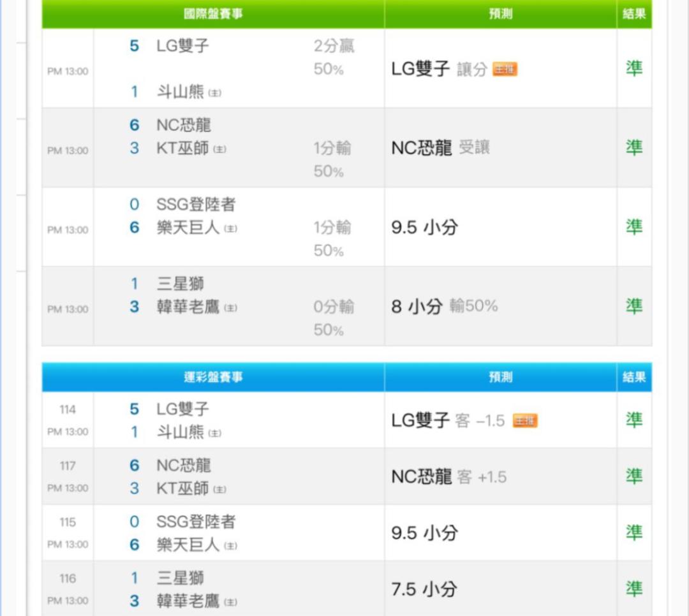Viewport: 689px width, 616px height.
Task: Click the 0分輸 50% spread result
Action: tap(334, 318)
